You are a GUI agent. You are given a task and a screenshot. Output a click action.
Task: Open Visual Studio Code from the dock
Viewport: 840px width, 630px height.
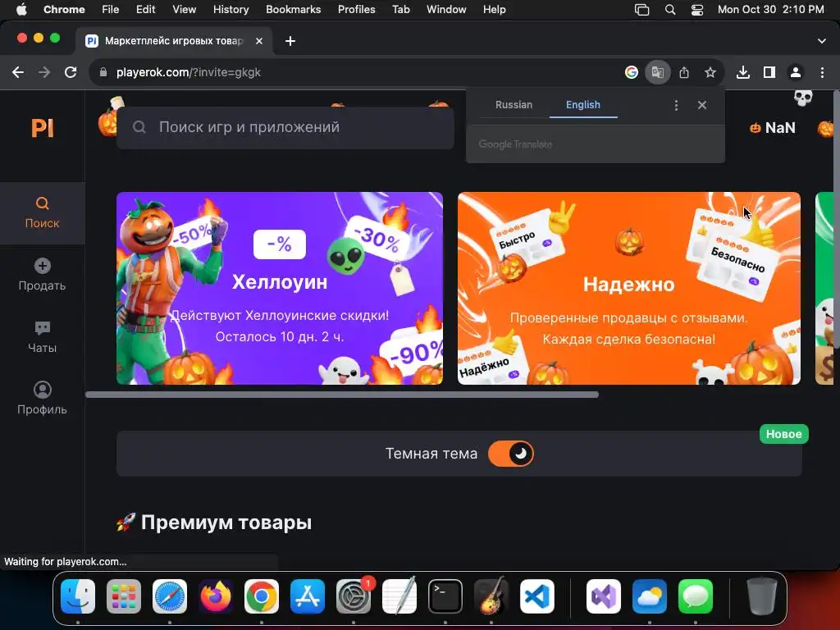click(x=537, y=596)
